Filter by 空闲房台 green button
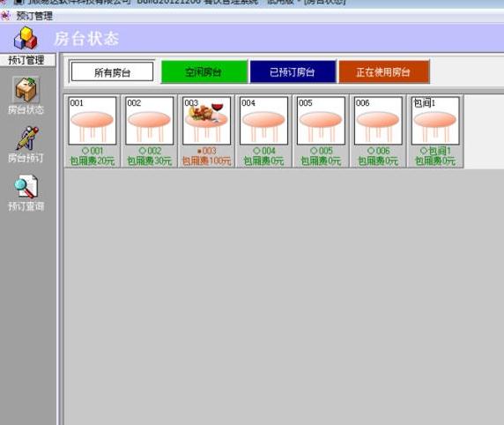Viewport: 504px width, 425px height. point(204,71)
